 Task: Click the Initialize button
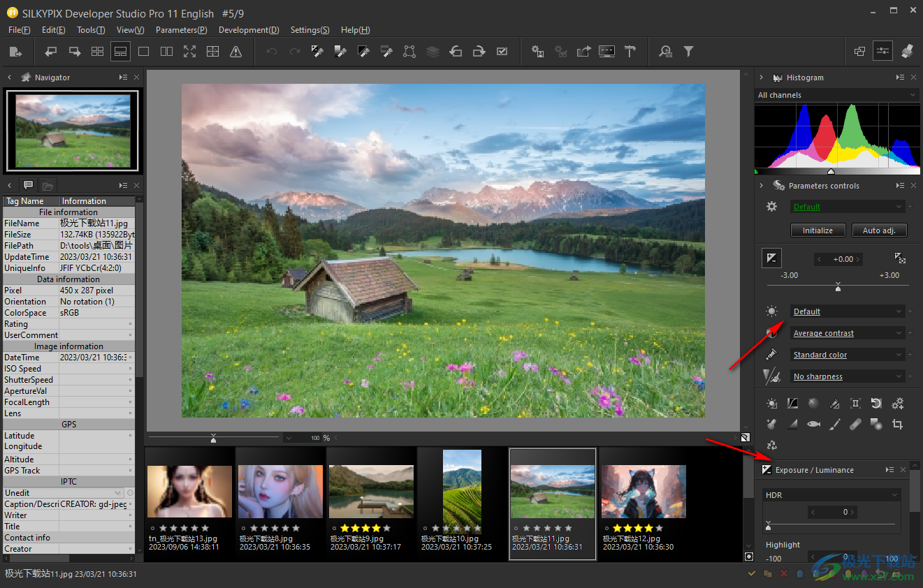pos(817,230)
